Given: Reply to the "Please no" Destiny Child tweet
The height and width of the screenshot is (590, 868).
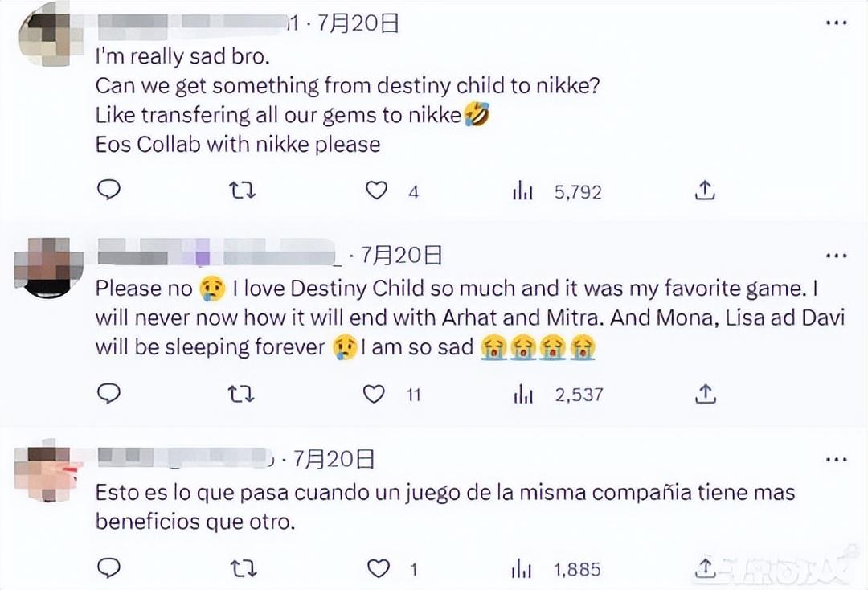Looking at the screenshot, I should (x=108, y=394).
